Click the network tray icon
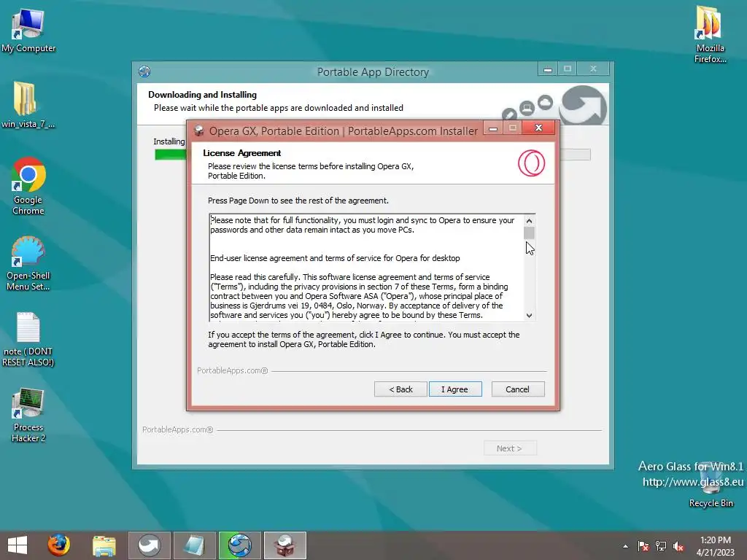747x560 pixels. click(x=661, y=546)
